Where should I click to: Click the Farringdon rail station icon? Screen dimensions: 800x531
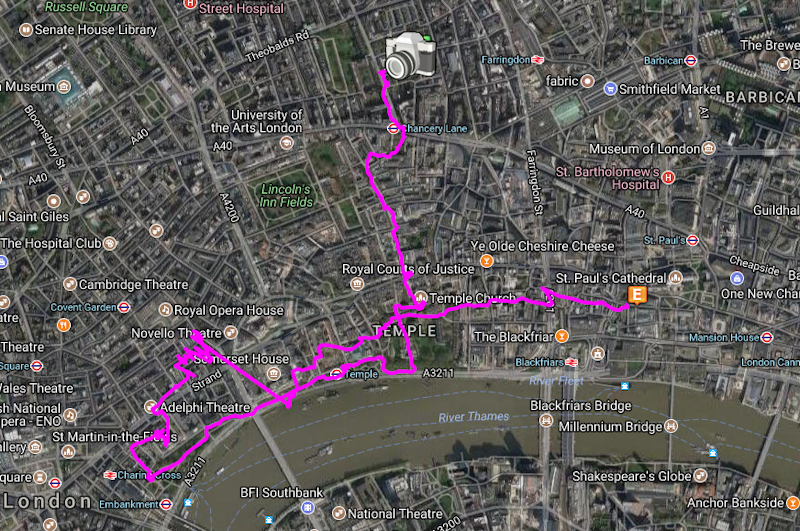point(537,60)
